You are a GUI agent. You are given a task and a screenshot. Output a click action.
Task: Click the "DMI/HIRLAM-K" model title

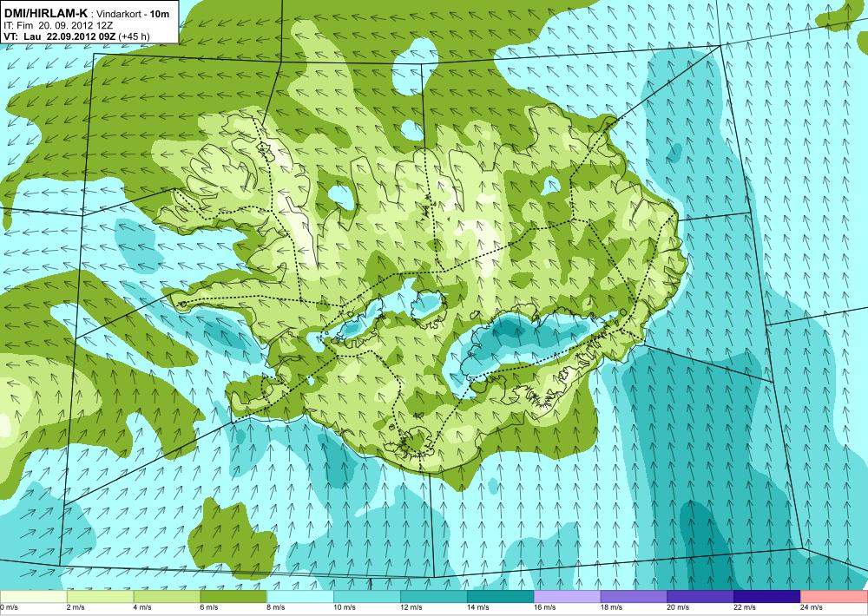point(45,13)
